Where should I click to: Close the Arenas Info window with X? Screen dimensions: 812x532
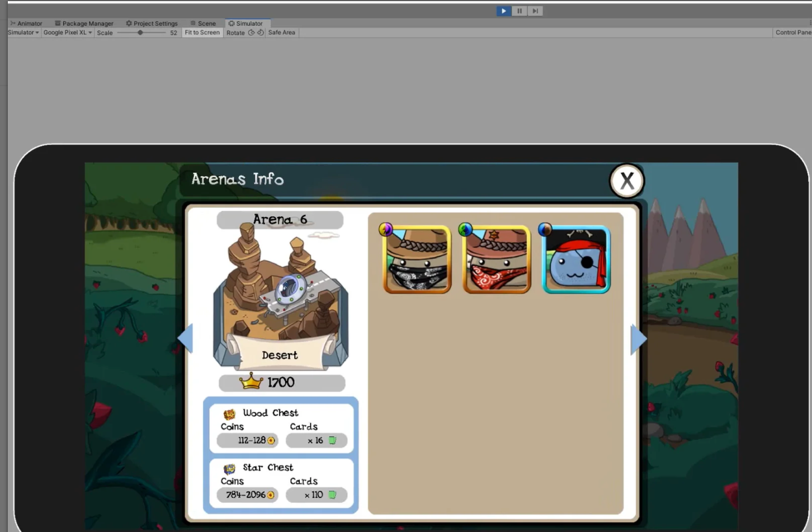click(x=627, y=180)
